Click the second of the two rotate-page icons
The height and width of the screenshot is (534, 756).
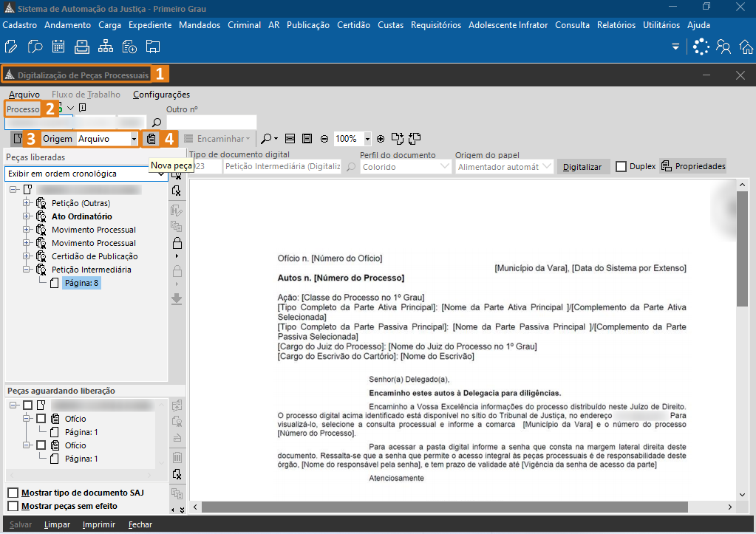tap(415, 139)
